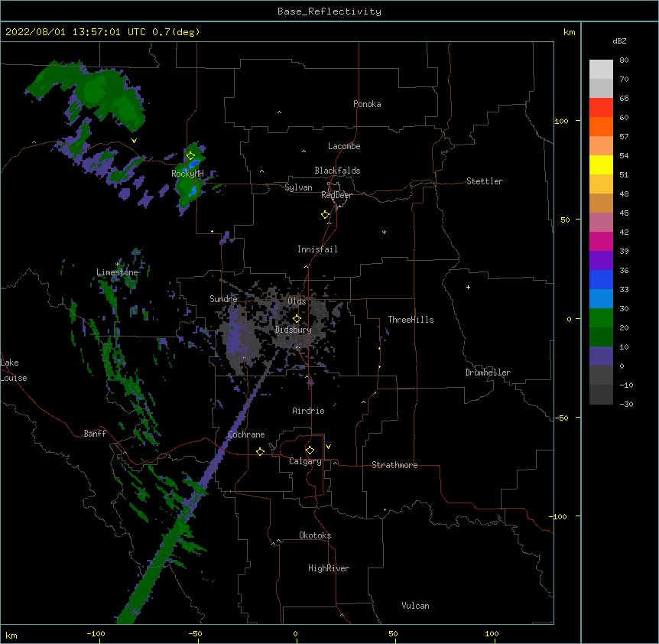Click the Calgary city label

tap(305, 461)
